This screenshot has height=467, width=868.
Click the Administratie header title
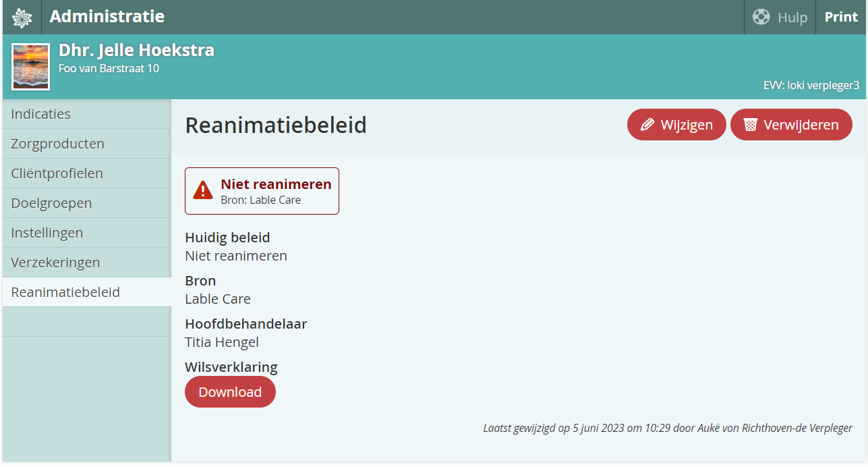[x=107, y=16]
